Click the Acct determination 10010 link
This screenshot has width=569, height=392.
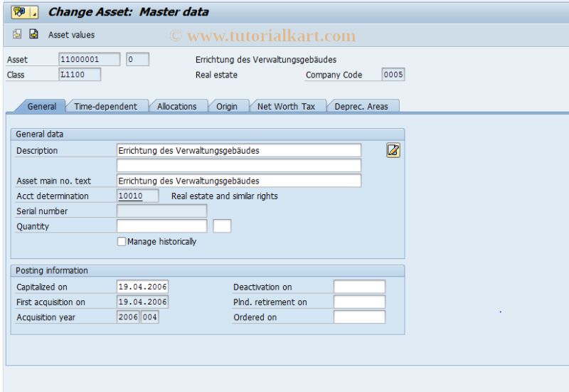(130, 196)
